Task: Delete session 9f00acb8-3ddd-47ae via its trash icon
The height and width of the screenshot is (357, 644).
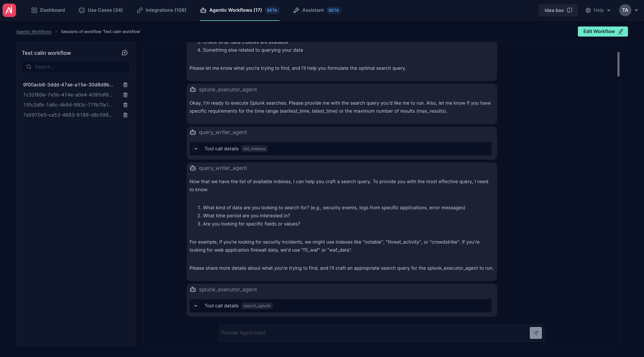Action: point(125,85)
